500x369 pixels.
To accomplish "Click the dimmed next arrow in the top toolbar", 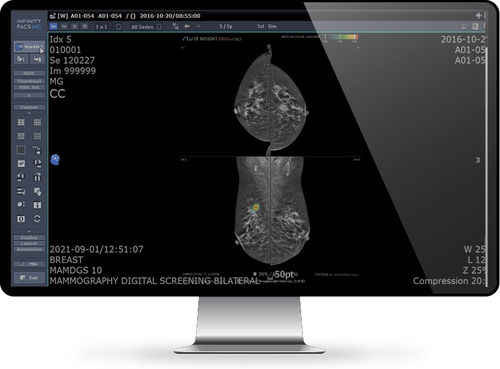I will click(x=198, y=26).
